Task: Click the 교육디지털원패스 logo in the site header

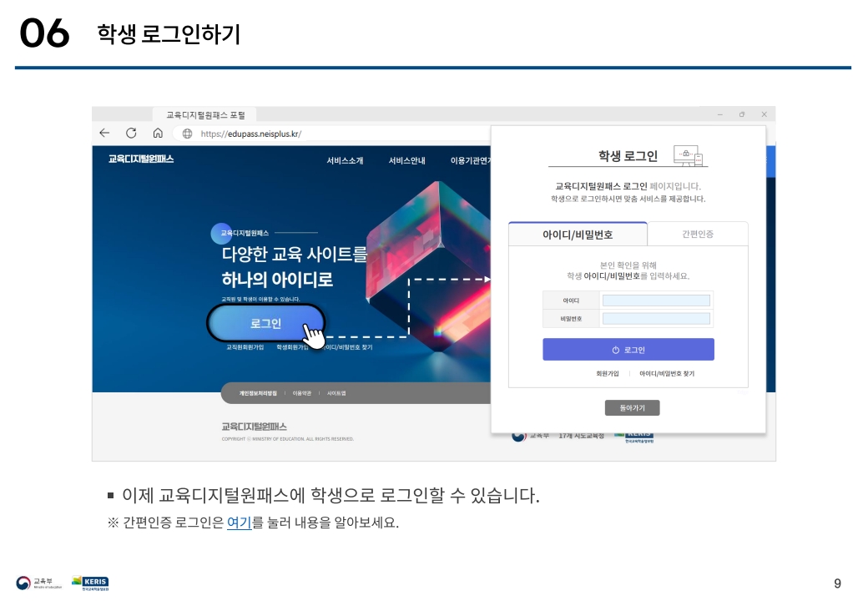Action: pyautogui.click(x=141, y=159)
